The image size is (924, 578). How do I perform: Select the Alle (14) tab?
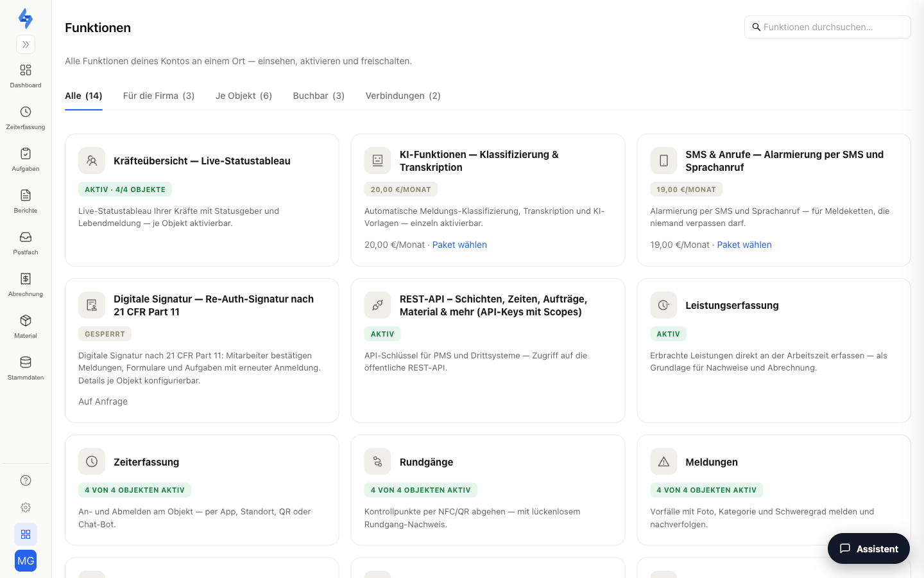click(x=83, y=96)
